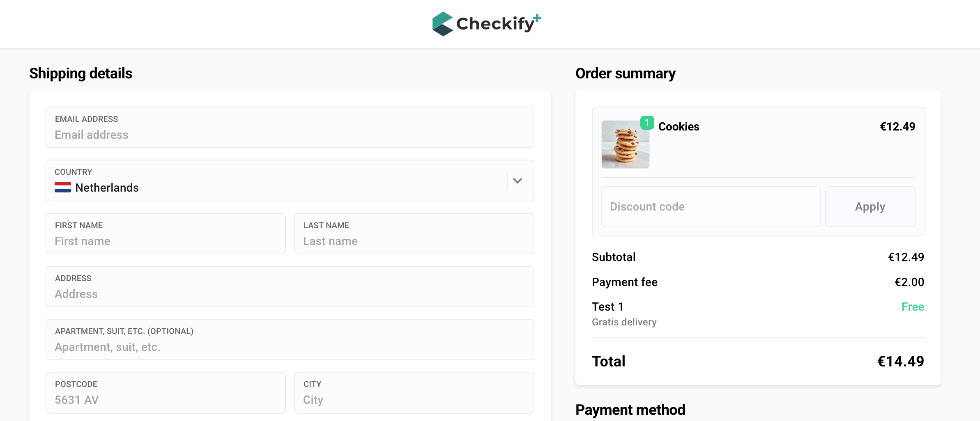This screenshot has height=421, width=980.
Task: Select the First name input
Action: click(x=166, y=241)
